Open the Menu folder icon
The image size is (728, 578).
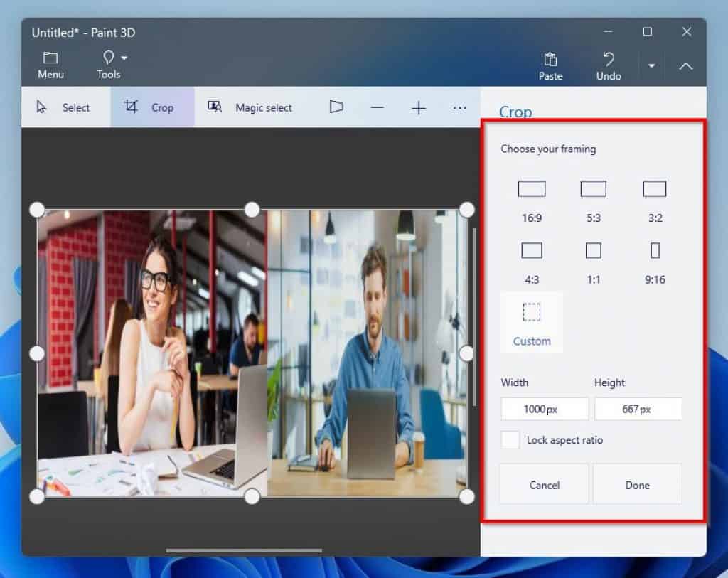[x=50, y=58]
